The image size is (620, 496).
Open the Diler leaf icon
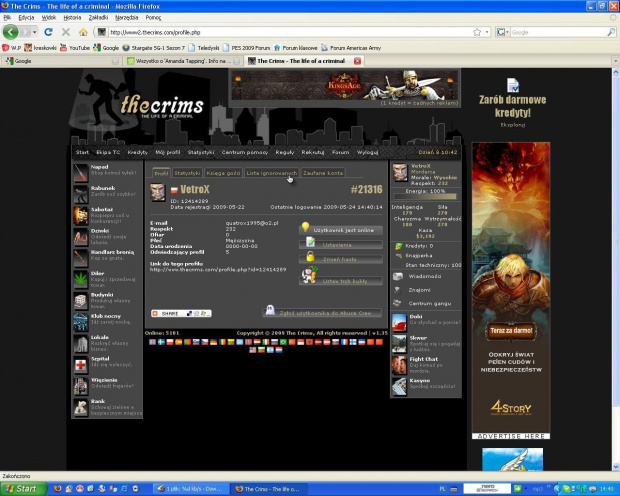[x=81, y=279]
